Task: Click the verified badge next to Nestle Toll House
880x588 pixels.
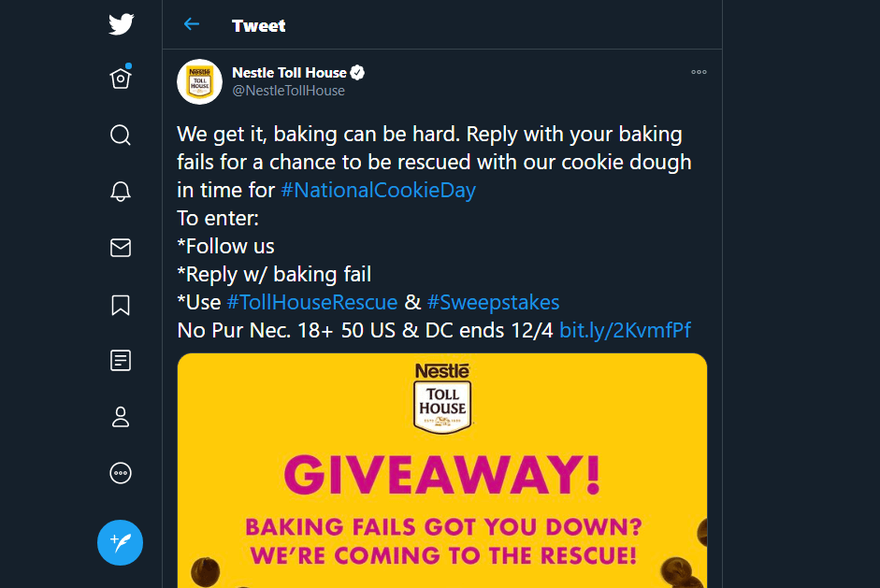Action: (359, 72)
